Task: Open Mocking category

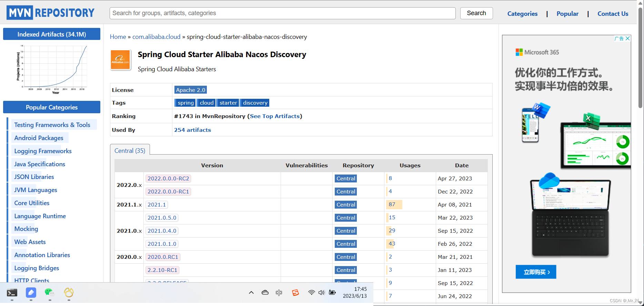Action: [26, 229]
